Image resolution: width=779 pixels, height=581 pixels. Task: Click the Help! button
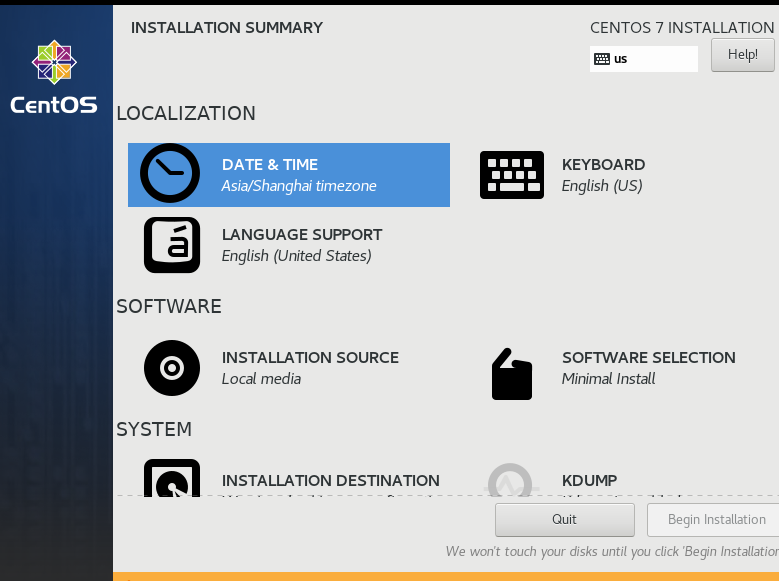(743, 55)
